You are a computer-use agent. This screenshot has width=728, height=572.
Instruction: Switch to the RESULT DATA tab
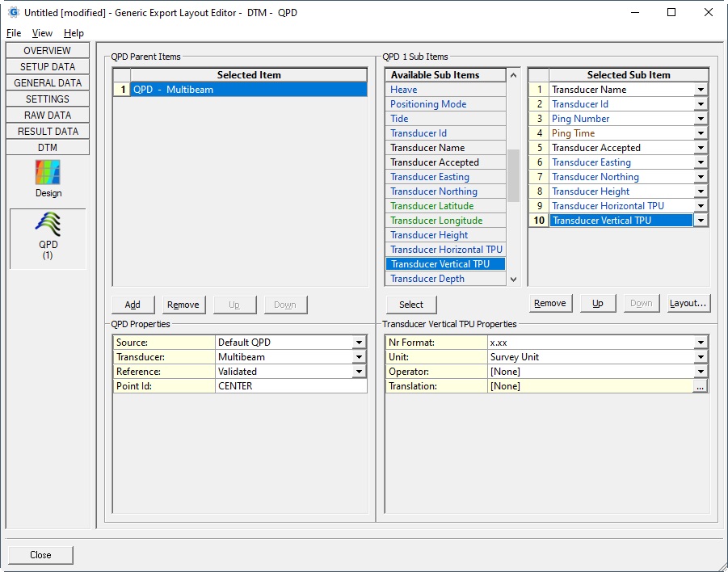tap(48, 132)
